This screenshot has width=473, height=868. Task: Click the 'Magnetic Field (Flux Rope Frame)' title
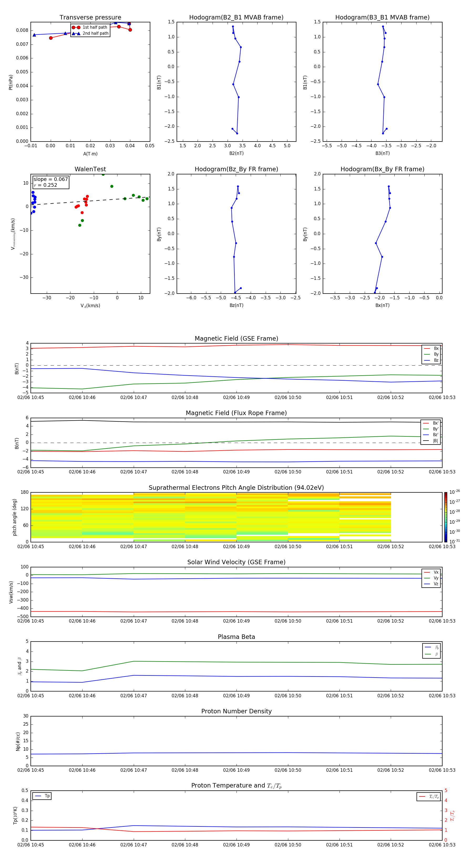pos(236,413)
